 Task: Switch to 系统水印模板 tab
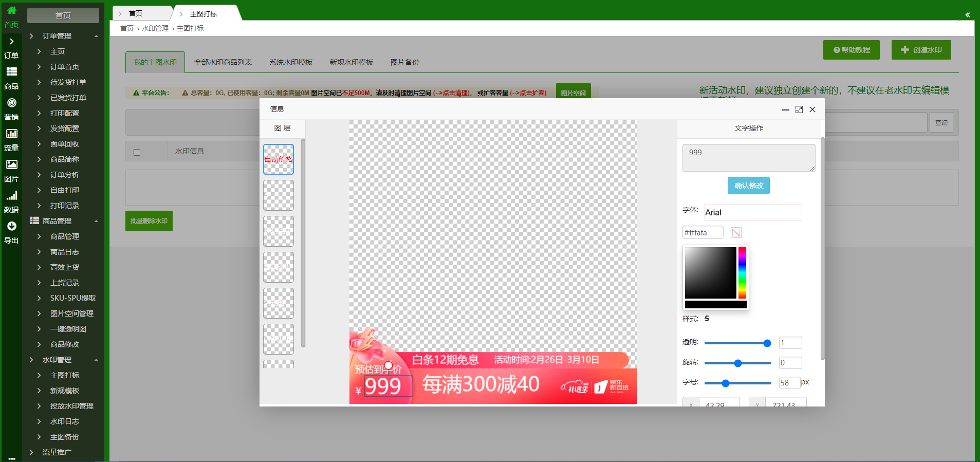coord(291,62)
